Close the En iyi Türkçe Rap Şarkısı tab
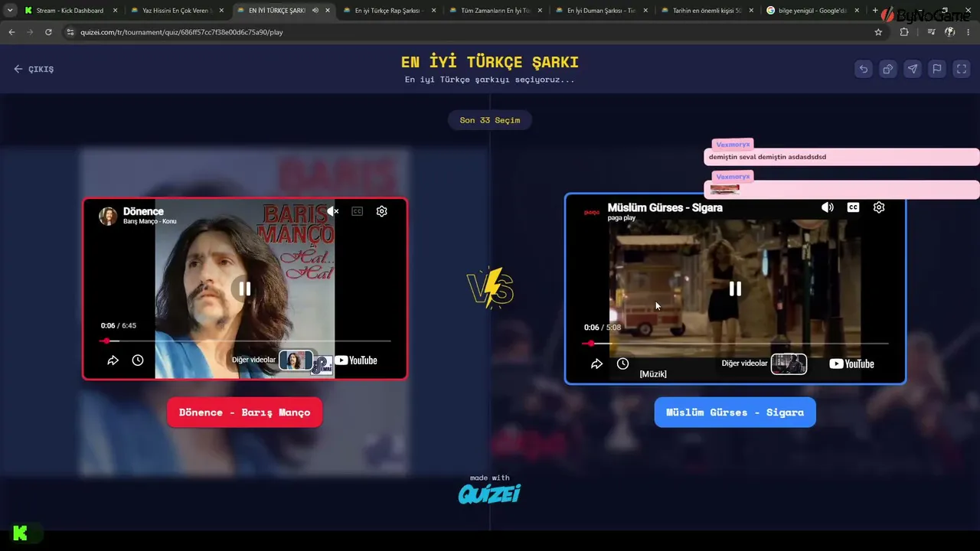This screenshot has height=551, width=980. [x=433, y=11]
